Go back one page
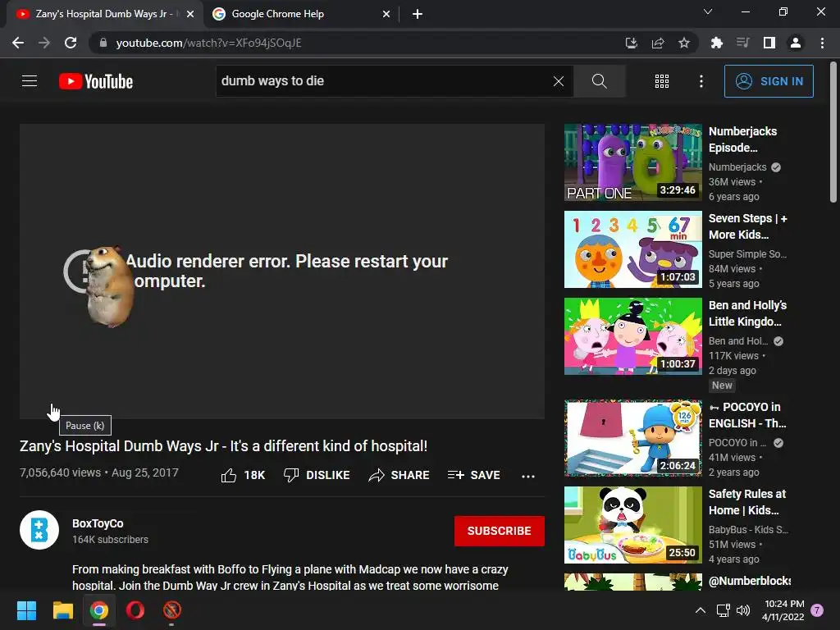Screen dimensions: 840x630 [18, 43]
